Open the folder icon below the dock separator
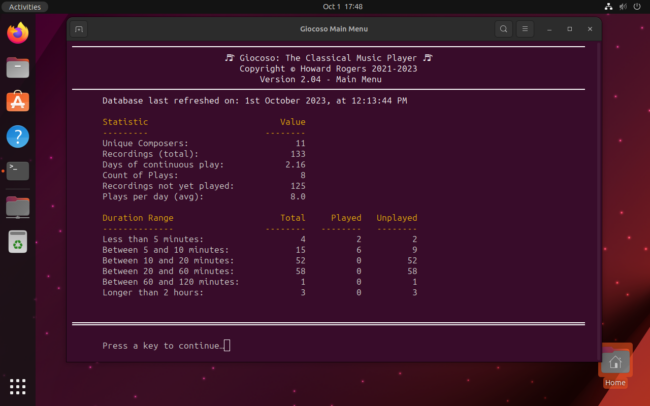650x406 pixels. coord(17,207)
